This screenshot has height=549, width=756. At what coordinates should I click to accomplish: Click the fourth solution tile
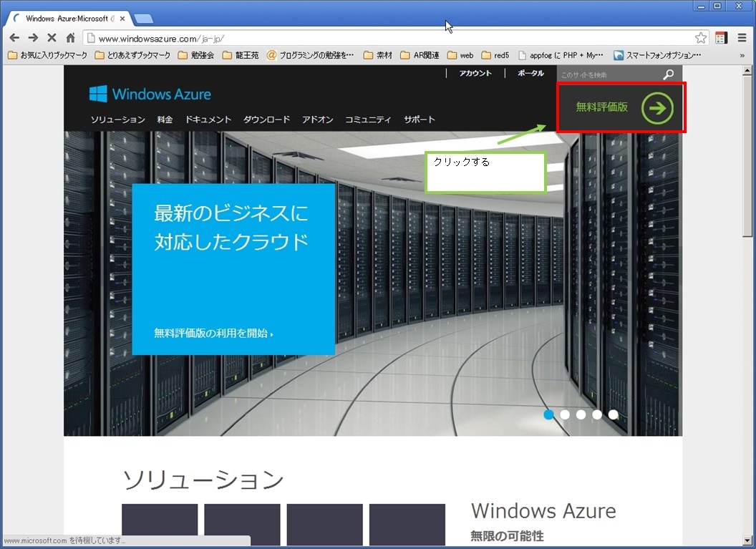407,525
